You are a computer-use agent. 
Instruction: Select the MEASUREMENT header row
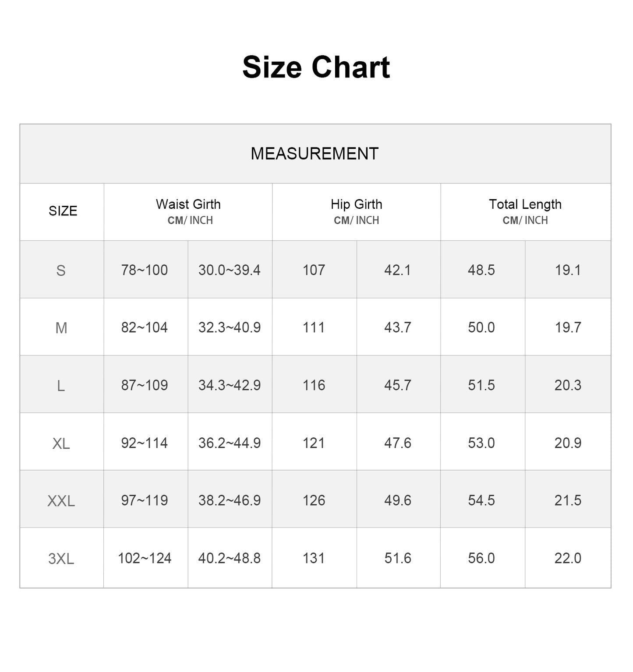(315, 154)
